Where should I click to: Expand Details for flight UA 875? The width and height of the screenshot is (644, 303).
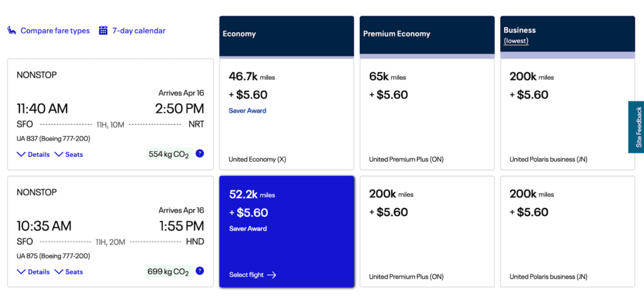[x=33, y=272]
